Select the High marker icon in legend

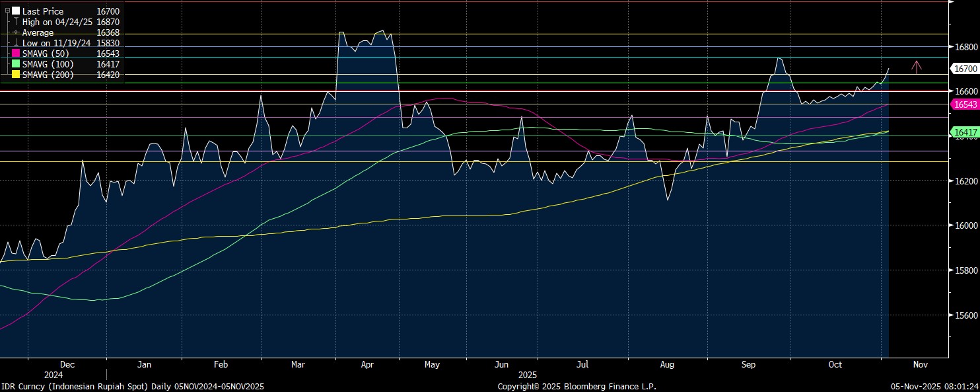16,22
